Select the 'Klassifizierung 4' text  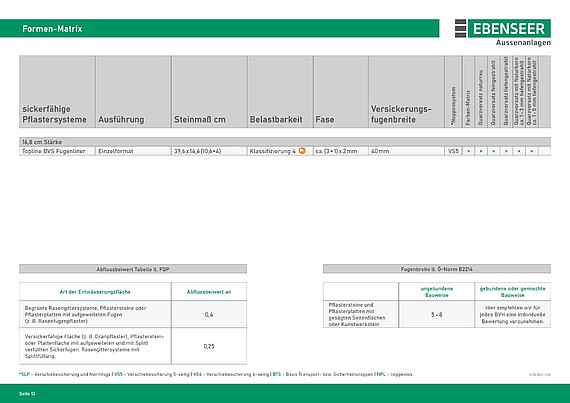click(273, 151)
